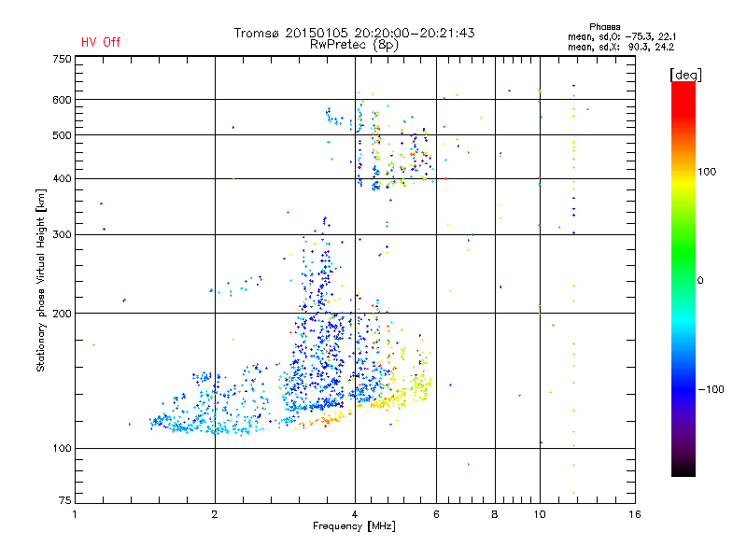This screenshot has height=560, width=747.
Task: Click the 'RwPretec (8p)' subtitle
Action: point(354,45)
